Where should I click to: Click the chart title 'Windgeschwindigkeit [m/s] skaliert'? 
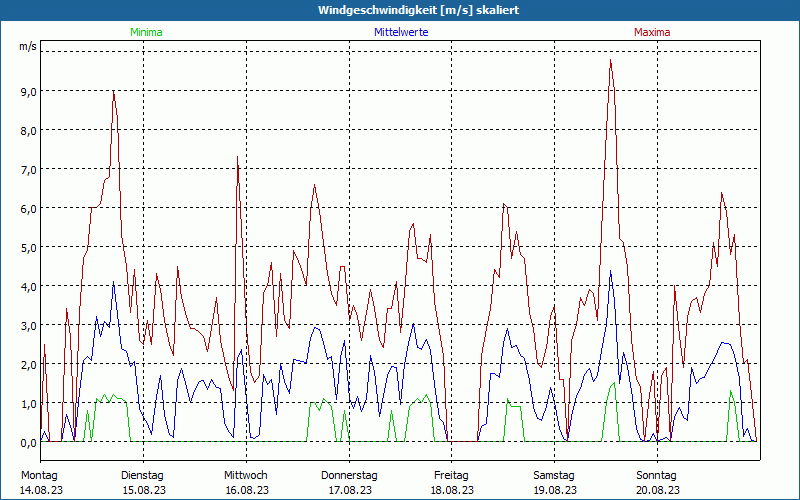pos(418,10)
